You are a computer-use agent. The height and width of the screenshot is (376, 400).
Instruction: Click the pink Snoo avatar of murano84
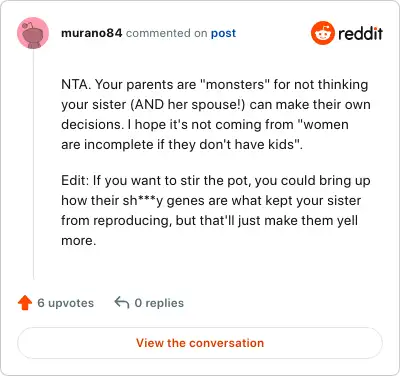pyautogui.click(x=33, y=33)
